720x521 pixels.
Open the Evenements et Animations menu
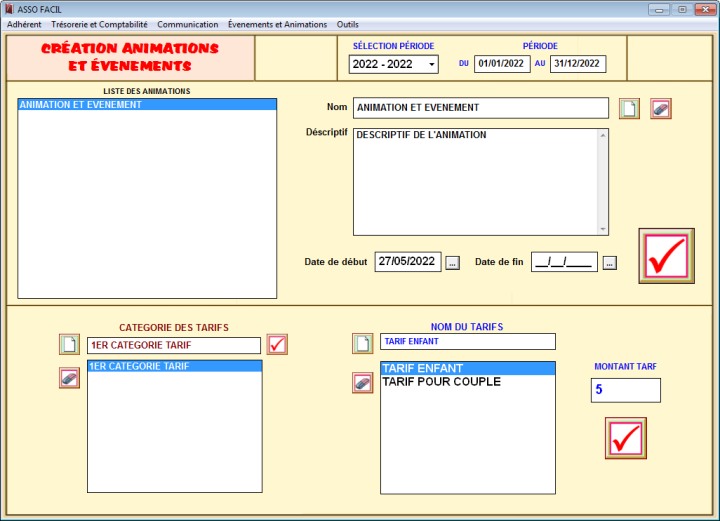pyautogui.click(x=277, y=24)
